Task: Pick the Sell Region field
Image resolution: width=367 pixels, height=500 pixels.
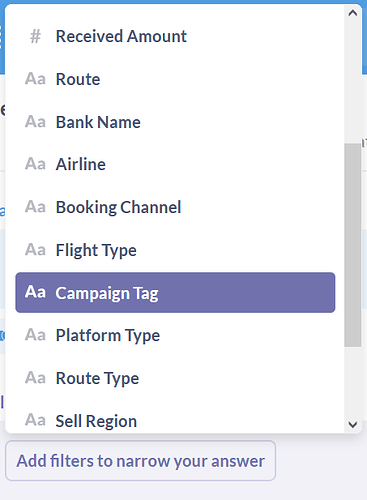Action: [175, 420]
